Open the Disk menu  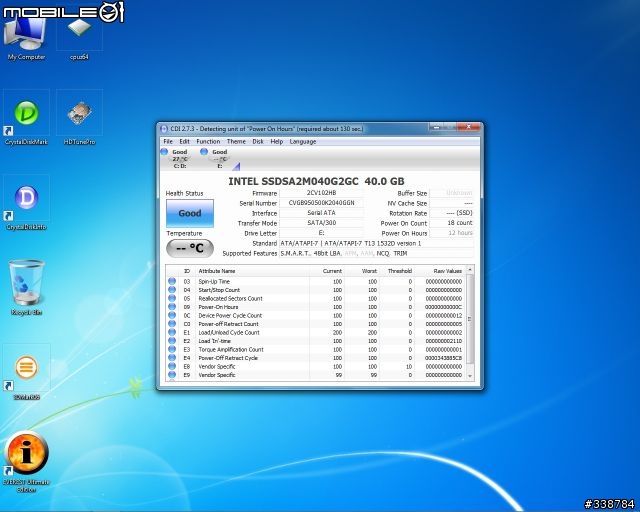click(x=258, y=142)
